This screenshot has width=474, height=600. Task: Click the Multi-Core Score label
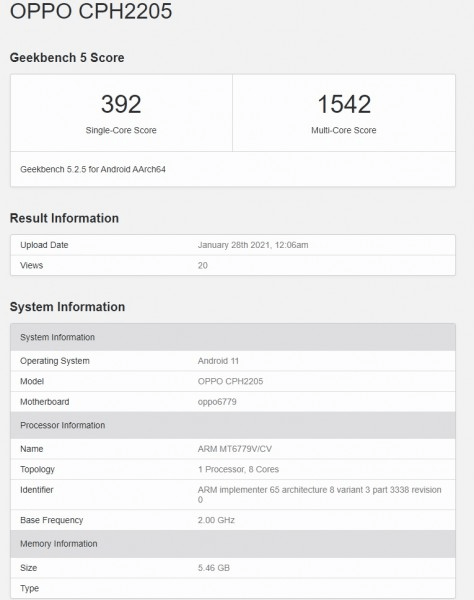344,130
